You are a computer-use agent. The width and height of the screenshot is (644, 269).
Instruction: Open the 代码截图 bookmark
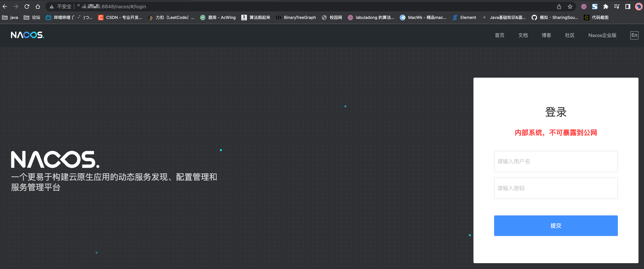(x=596, y=18)
